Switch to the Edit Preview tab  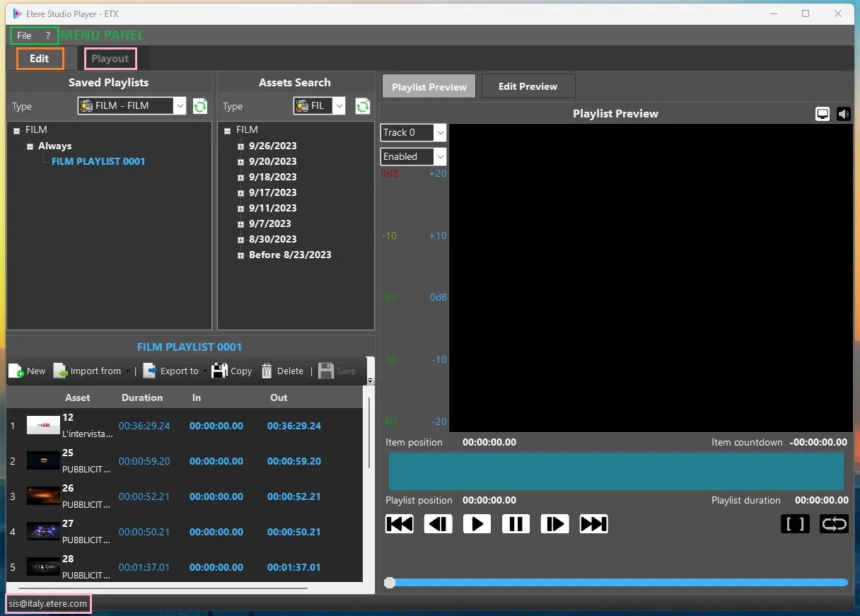(528, 86)
